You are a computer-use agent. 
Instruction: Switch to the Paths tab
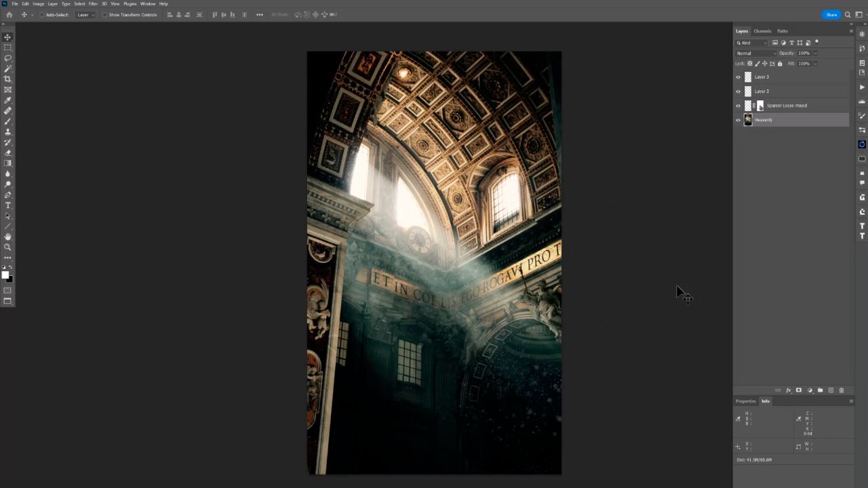click(783, 31)
